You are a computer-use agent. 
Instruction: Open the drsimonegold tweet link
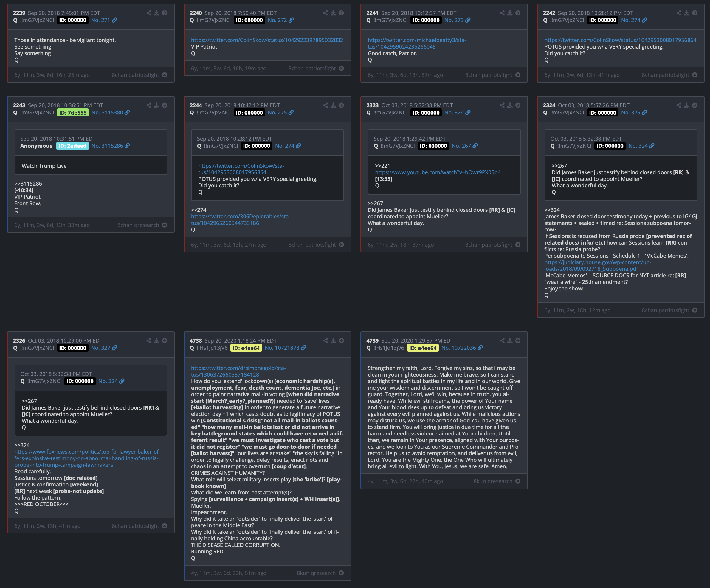(x=238, y=371)
